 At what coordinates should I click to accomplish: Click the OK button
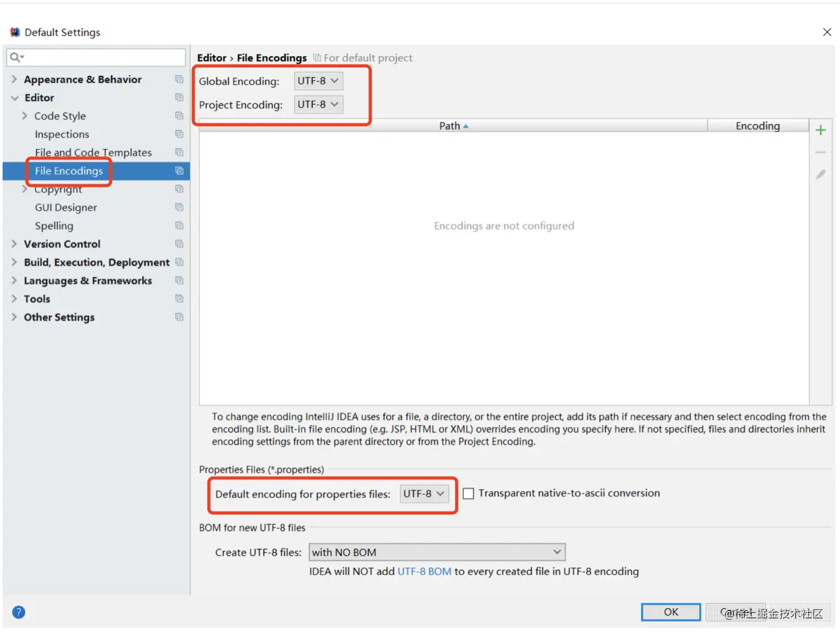(x=671, y=612)
